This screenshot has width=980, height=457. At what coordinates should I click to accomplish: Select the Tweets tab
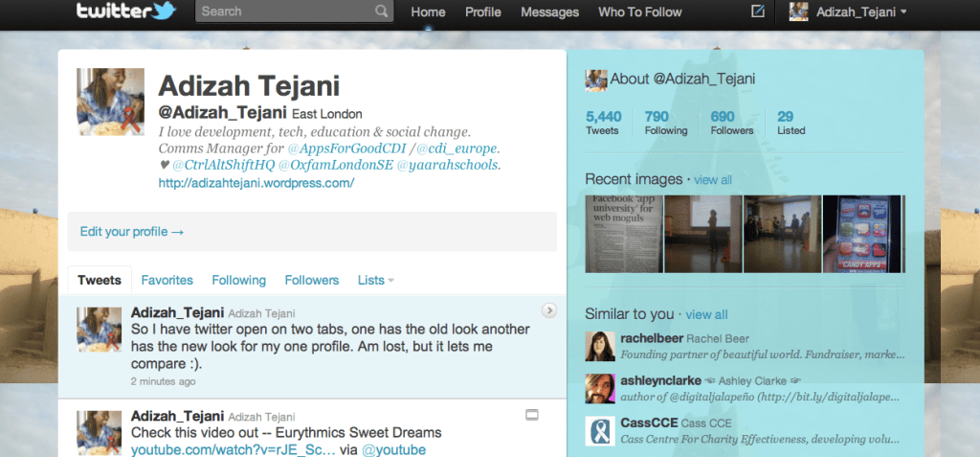100,281
